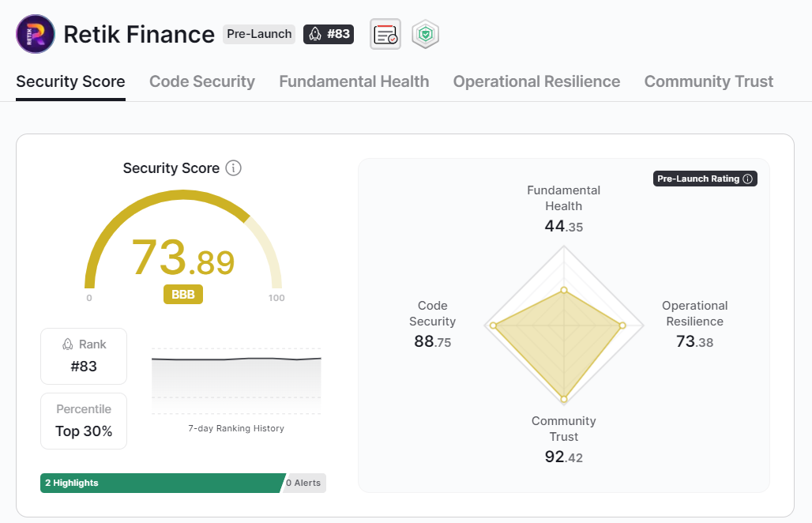
Task: Select the Community Trust tab
Action: pyautogui.click(x=709, y=82)
